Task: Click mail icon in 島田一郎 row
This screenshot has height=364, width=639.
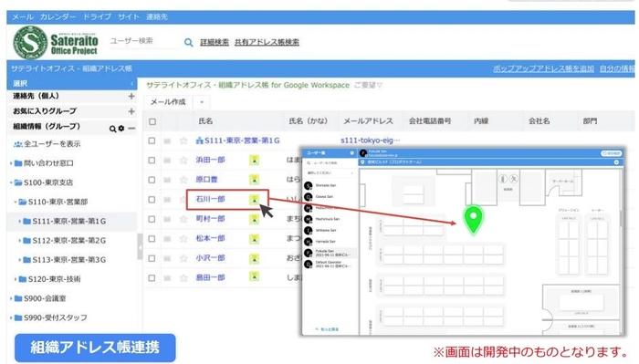Action: pos(167,278)
